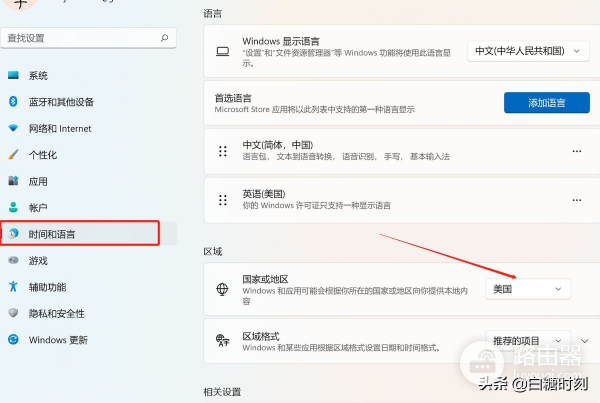
Task: Open more options for 中文(简体，中国)
Action: tap(577, 151)
